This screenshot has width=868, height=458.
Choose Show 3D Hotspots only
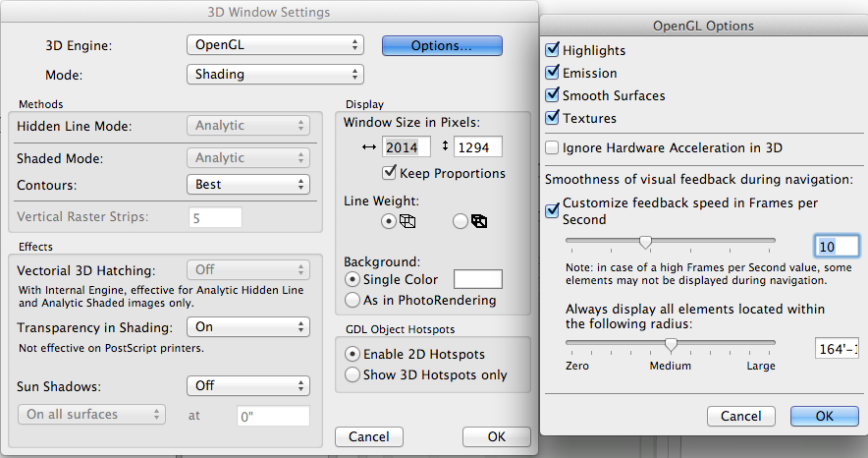click(353, 374)
